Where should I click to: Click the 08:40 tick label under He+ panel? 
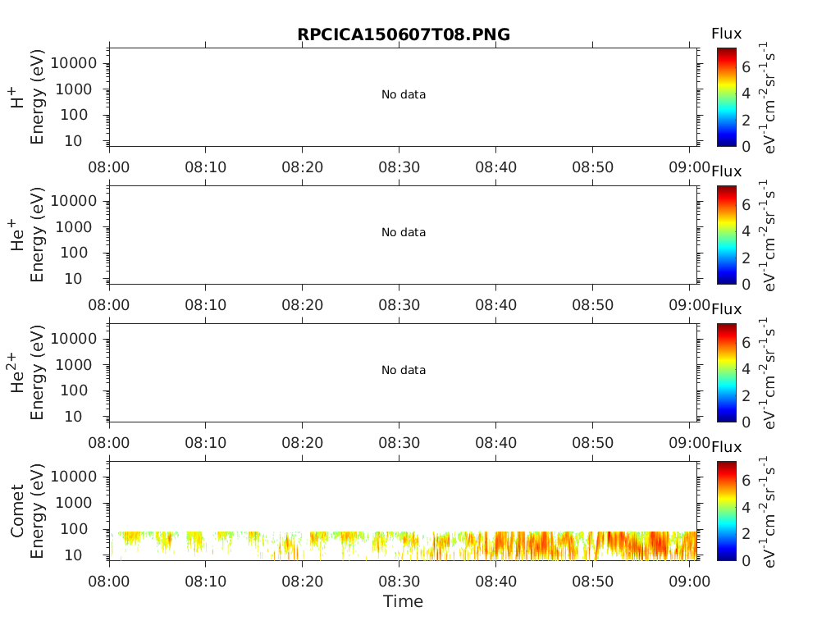pyautogui.click(x=496, y=305)
